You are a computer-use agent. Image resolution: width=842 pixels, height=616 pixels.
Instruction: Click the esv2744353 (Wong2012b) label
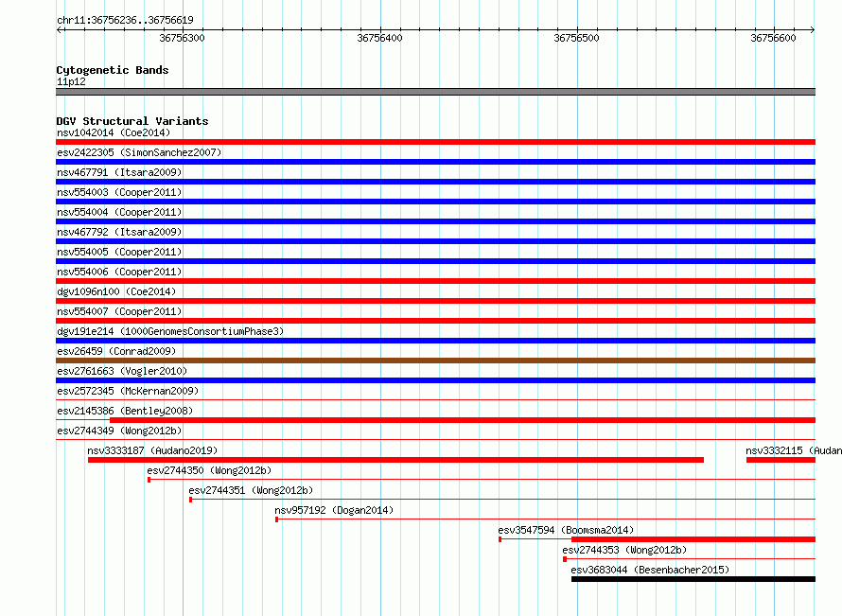[624, 550]
